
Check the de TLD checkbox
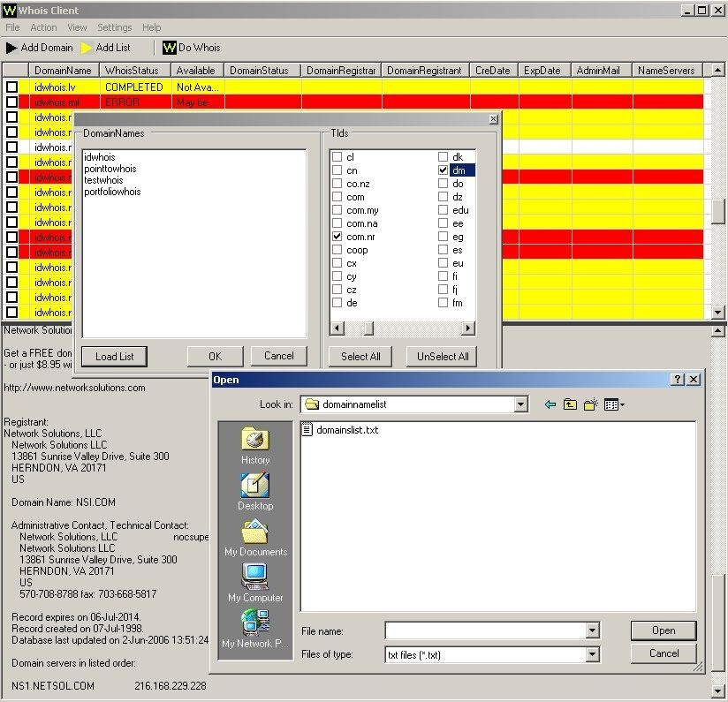(x=337, y=303)
